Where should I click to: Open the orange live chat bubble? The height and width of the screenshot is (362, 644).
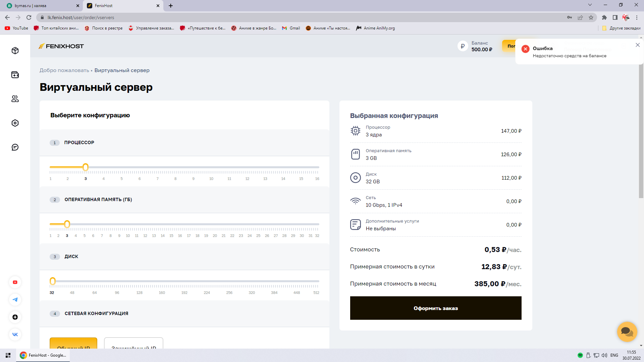(627, 331)
